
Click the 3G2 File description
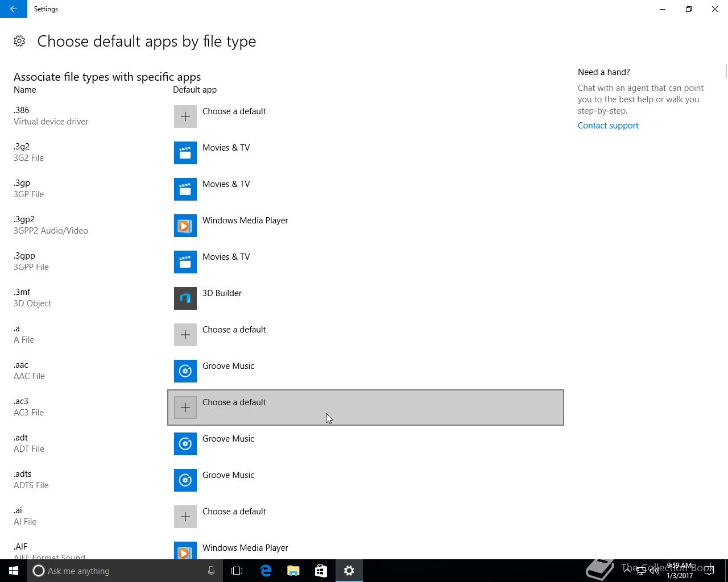point(29,158)
